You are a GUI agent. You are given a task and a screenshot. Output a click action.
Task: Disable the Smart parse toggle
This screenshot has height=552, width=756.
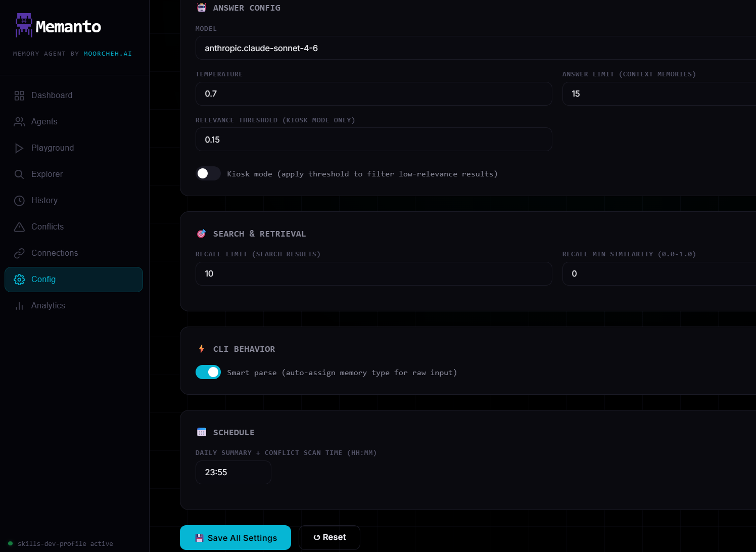(208, 372)
